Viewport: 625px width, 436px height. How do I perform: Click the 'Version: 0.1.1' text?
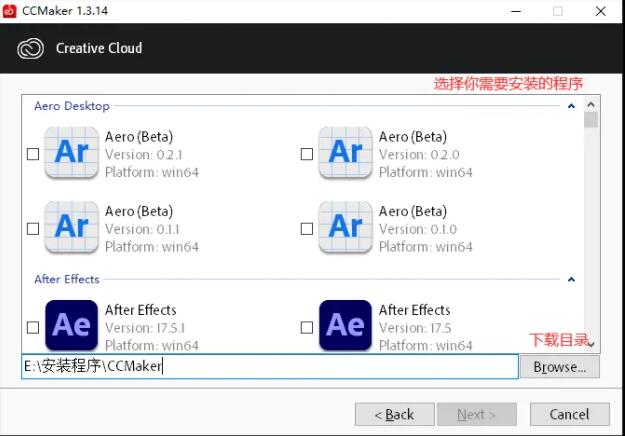142,229
